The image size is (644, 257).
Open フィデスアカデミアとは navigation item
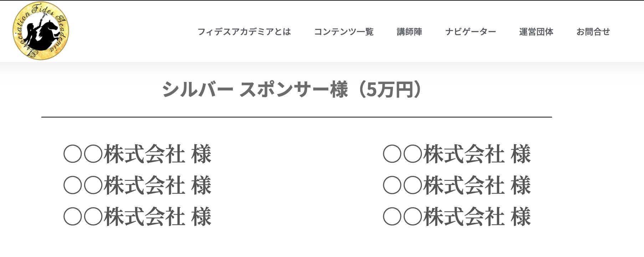(245, 32)
